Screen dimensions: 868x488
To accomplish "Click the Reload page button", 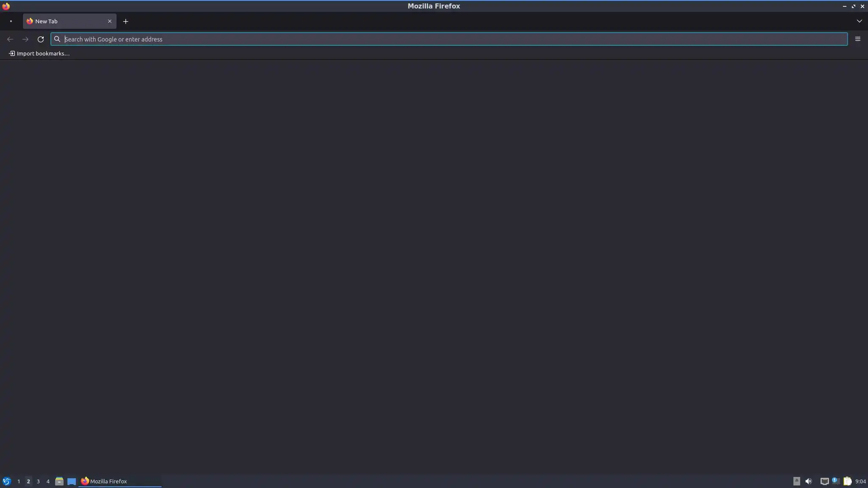I will pos(41,39).
